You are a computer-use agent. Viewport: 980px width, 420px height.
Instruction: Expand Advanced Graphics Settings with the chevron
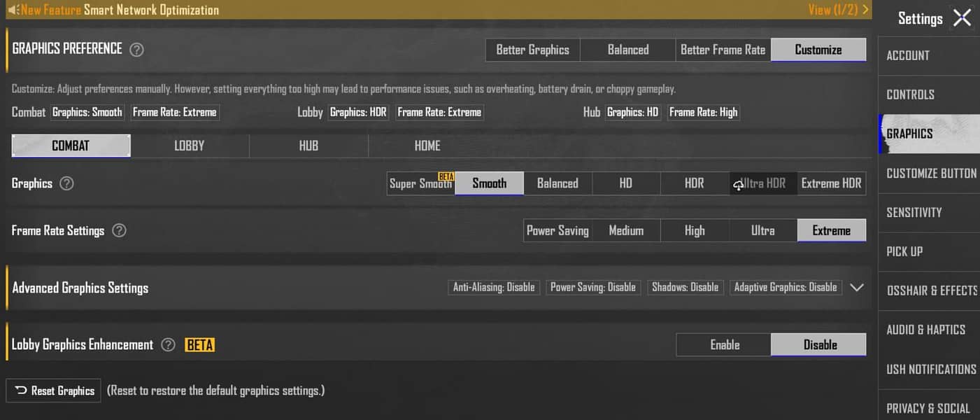pos(857,288)
